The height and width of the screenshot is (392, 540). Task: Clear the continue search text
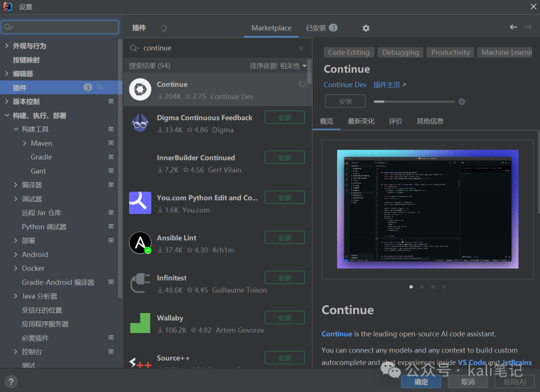click(301, 48)
